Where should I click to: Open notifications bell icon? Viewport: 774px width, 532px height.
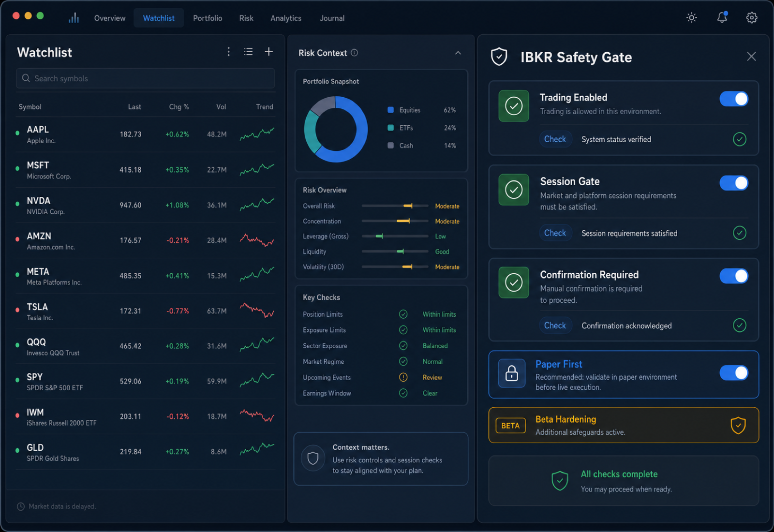point(722,17)
